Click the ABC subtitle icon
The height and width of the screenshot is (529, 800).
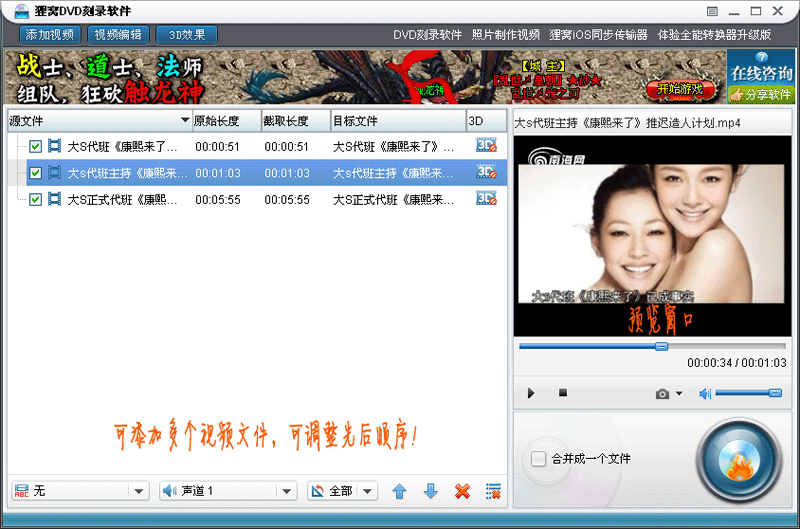pos(21,491)
